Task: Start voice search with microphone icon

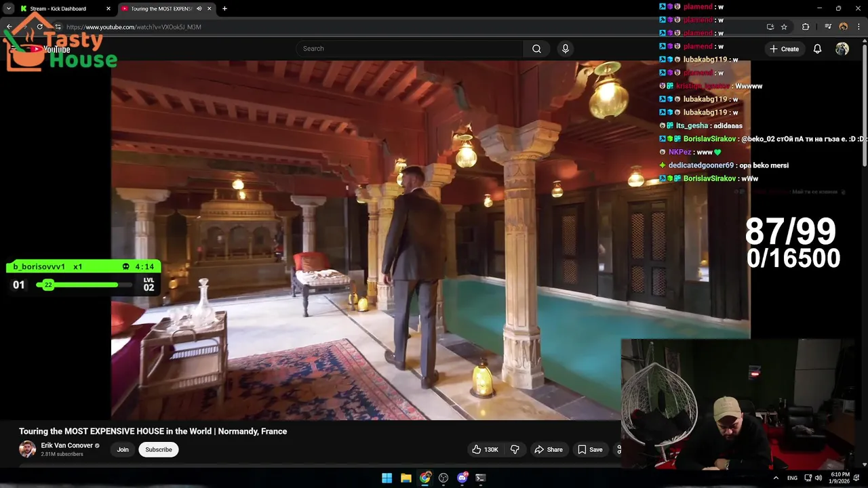Action: 566,49
